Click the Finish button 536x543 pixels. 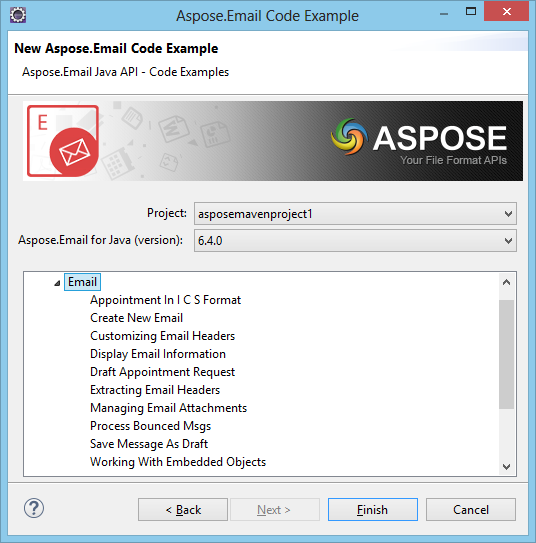(x=373, y=509)
